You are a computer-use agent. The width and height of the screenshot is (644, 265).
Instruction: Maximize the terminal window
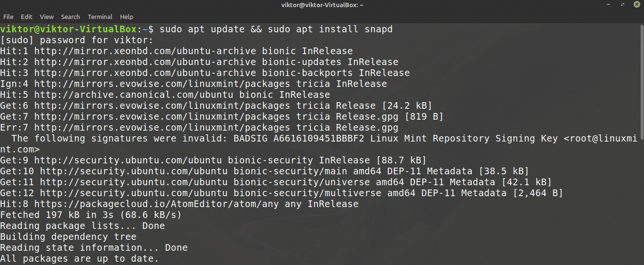[x=622, y=5]
